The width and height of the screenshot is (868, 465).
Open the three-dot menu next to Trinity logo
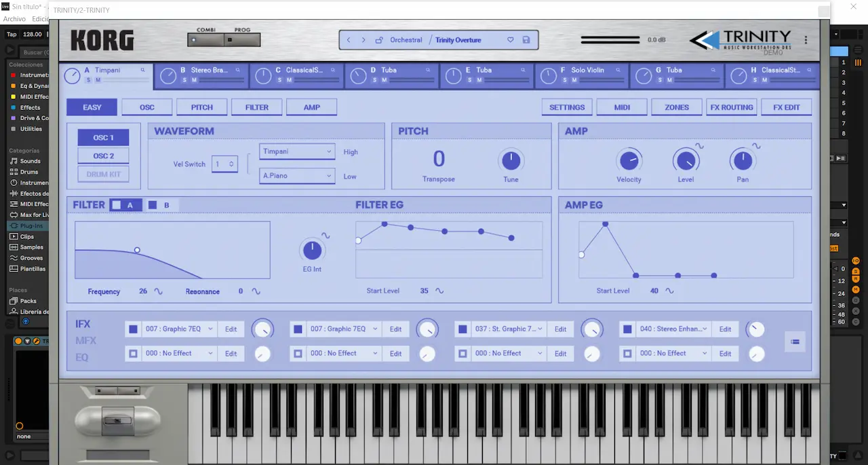coord(806,40)
